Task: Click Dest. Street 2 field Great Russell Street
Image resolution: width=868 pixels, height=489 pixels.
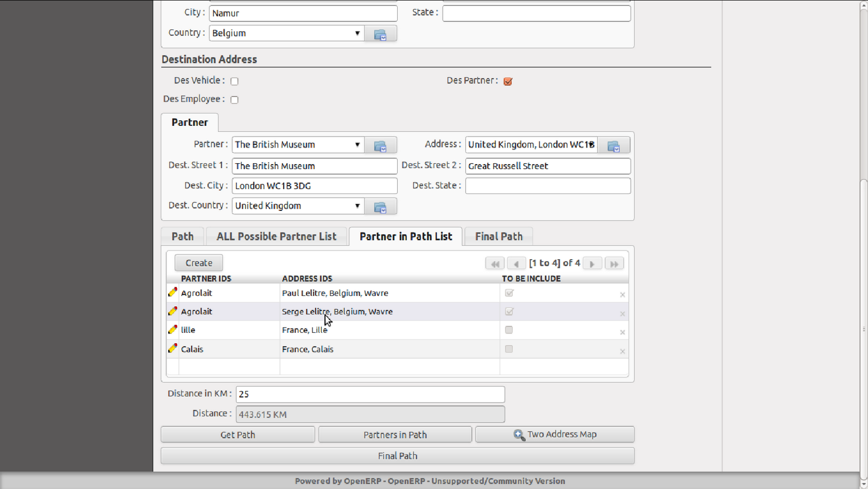Action: (548, 166)
